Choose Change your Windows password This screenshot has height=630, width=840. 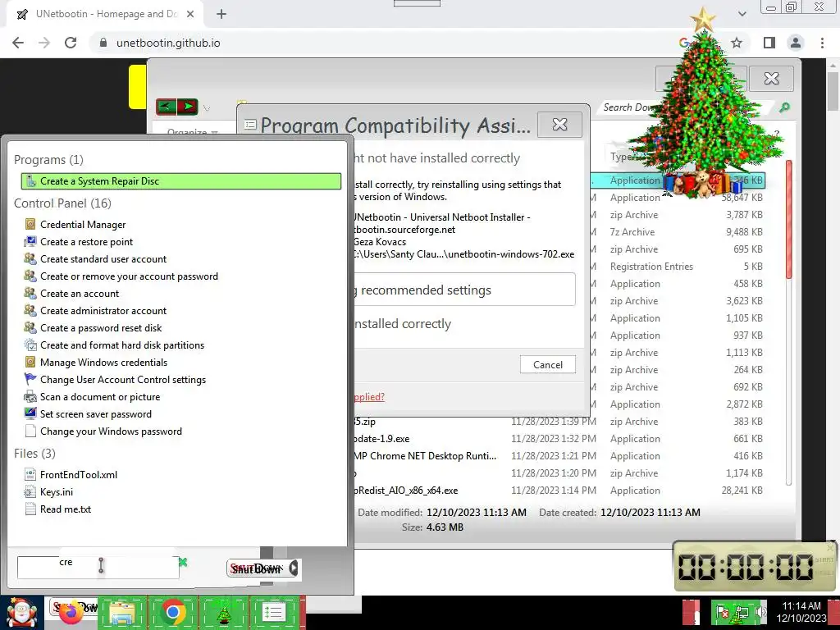[x=111, y=431]
